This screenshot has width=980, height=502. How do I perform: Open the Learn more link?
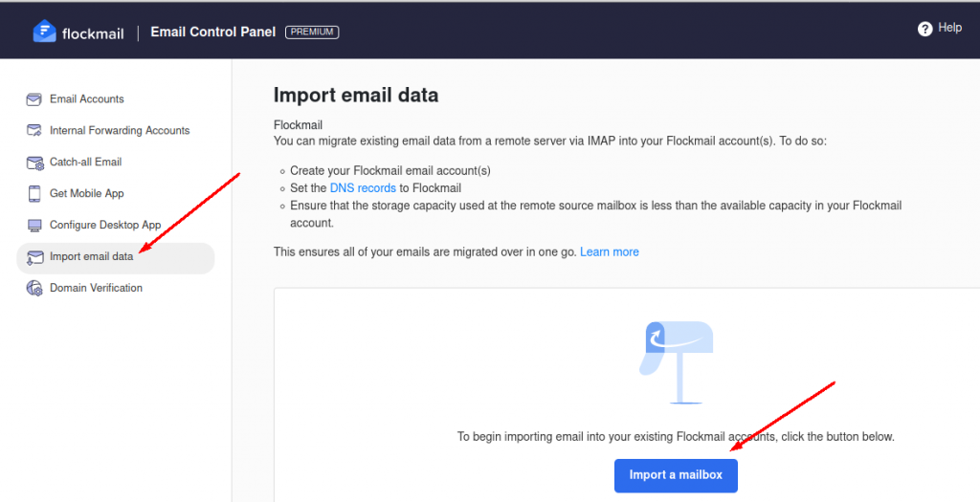[x=610, y=252]
